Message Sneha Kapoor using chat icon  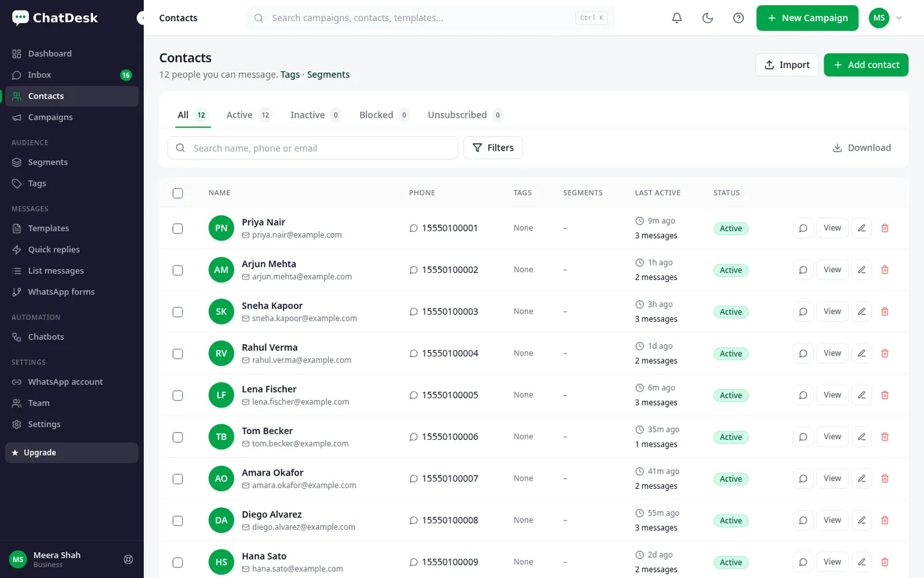point(803,312)
